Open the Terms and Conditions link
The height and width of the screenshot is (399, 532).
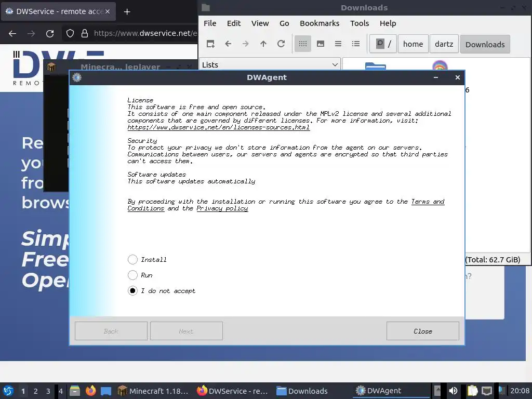(x=428, y=202)
